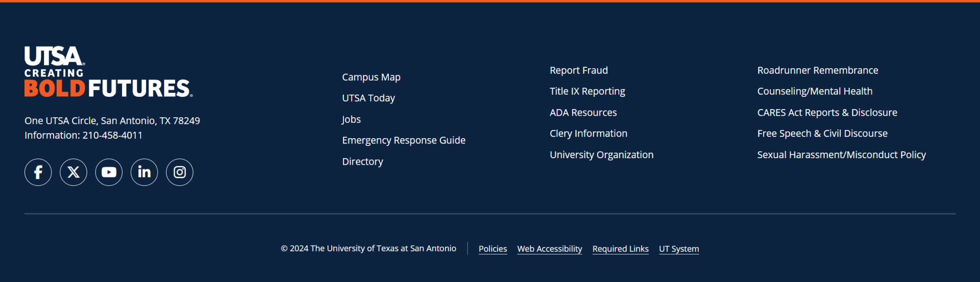Go to University Organization
The height and width of the screenshot is (282, 980).
pos(601,154)
